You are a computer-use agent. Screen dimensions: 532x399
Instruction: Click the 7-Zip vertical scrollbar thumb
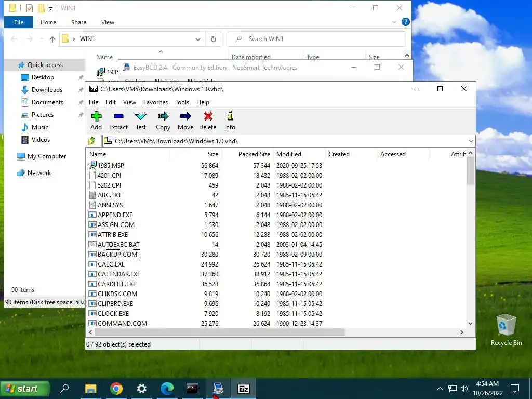[x=470, y=171]
